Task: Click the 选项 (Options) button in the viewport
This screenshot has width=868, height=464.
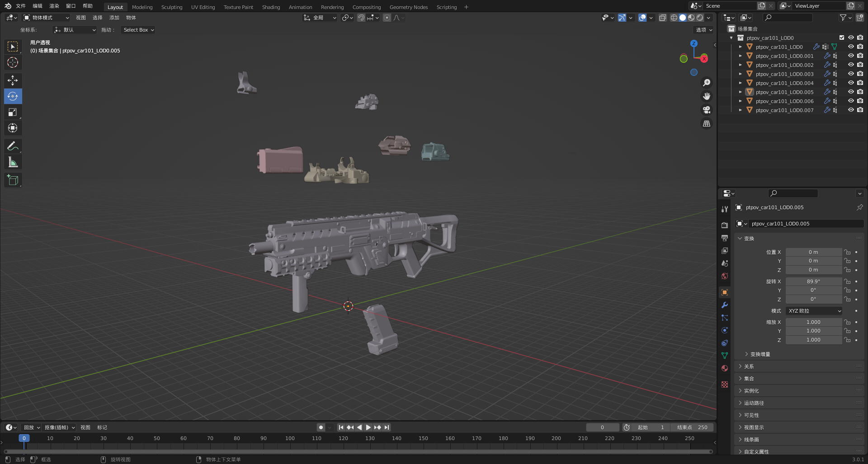Action: (703, 30)
